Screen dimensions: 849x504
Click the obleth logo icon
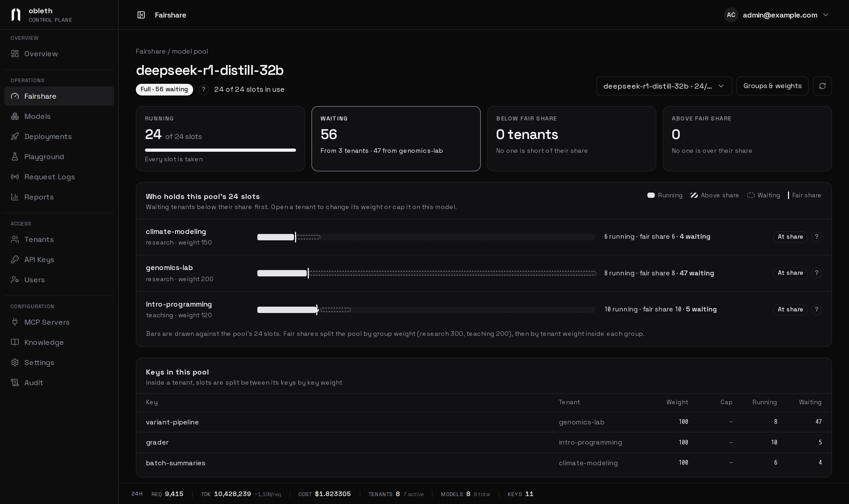[x=16, y=15]
